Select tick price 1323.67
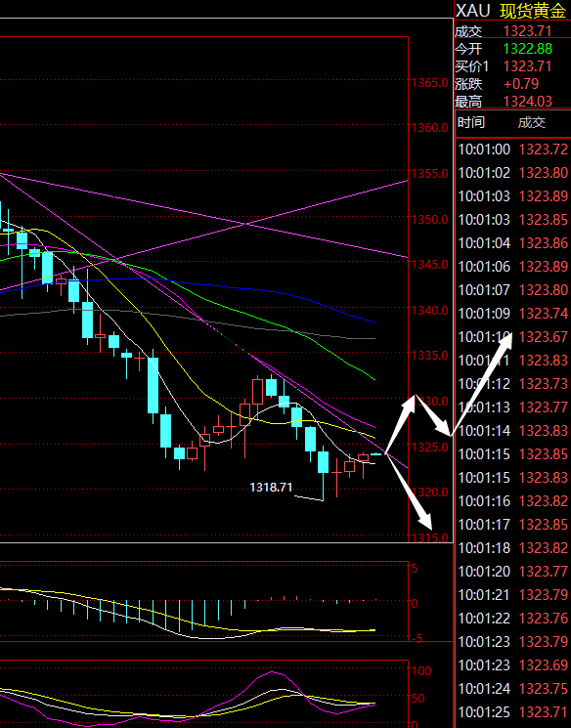This screenshot has width=571, height=728. click(x=544, y=337)
